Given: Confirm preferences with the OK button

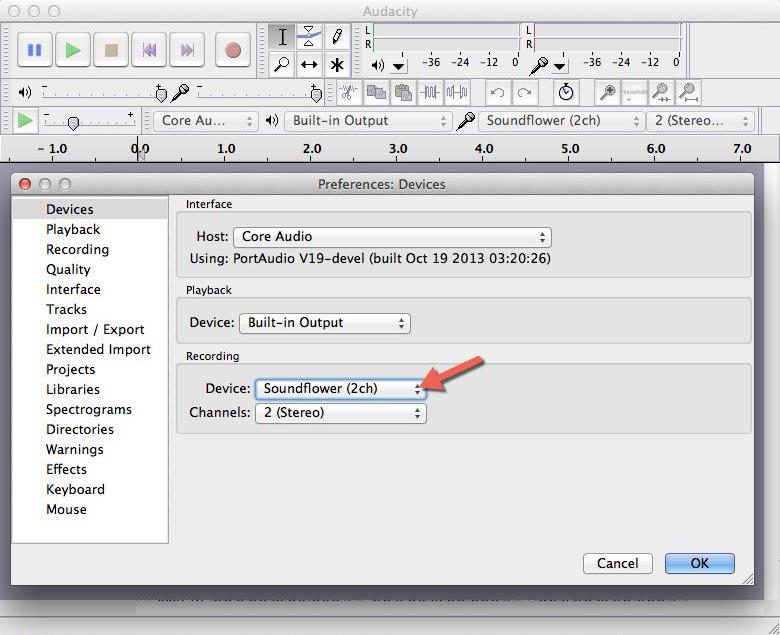Looking at the screenshot, I should [x=699, y=563].
